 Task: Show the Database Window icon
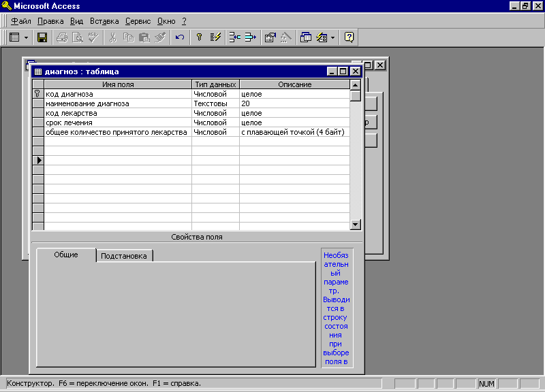coord(305,37)
